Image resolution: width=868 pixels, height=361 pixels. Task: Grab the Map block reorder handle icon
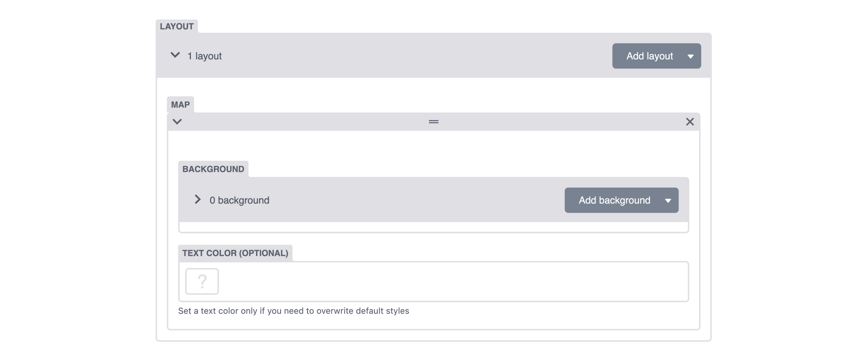pos(433,121)
